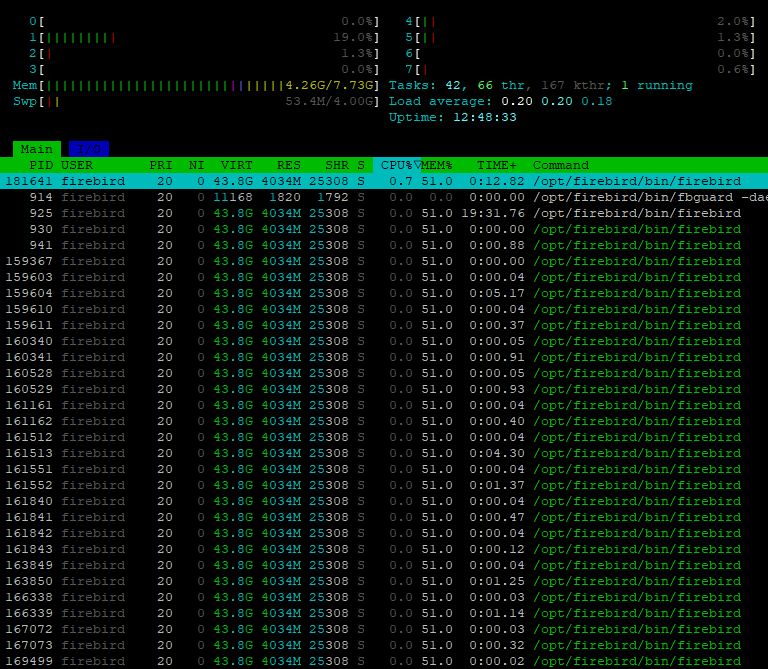Screen dimensions: 768x669
Task: Click the Load average readout
Action: pyautogui.click(x=500, y=101)
